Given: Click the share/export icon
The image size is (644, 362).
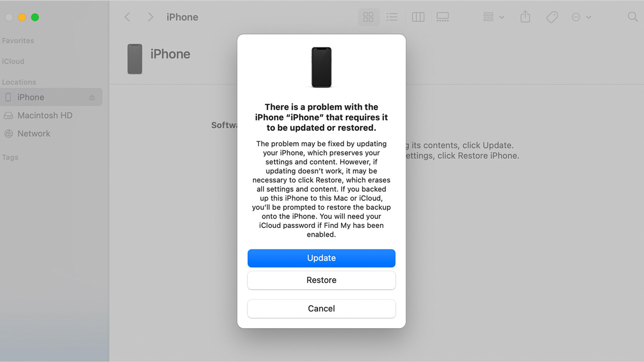Looking at the screenshot, I should (x=526, y=17).
